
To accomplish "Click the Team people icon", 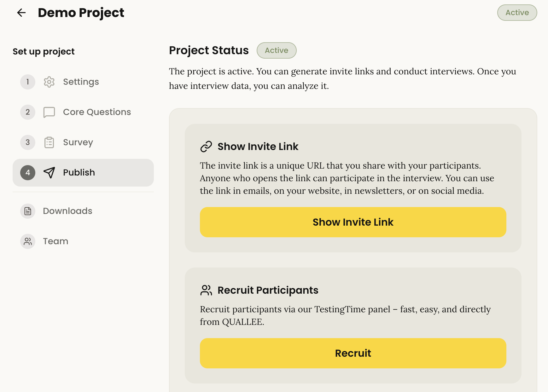I will pyautogui.click(x=28, y=241).
